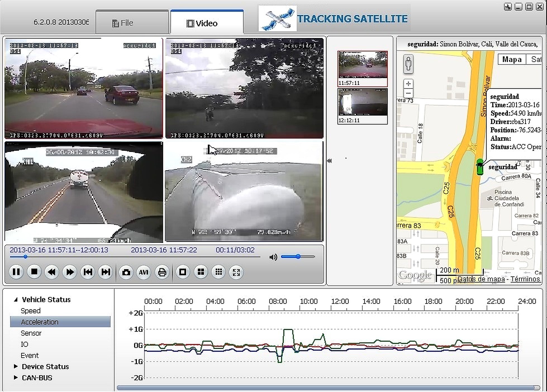Image resolution: width=547 pixels, height=392 pixels.
Task: Switch to single-view layout
Action: [183, 272]
